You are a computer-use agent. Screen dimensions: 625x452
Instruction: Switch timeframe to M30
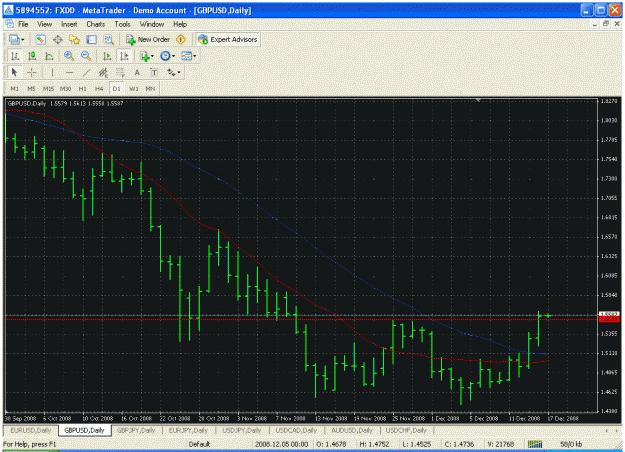[65, 88]
